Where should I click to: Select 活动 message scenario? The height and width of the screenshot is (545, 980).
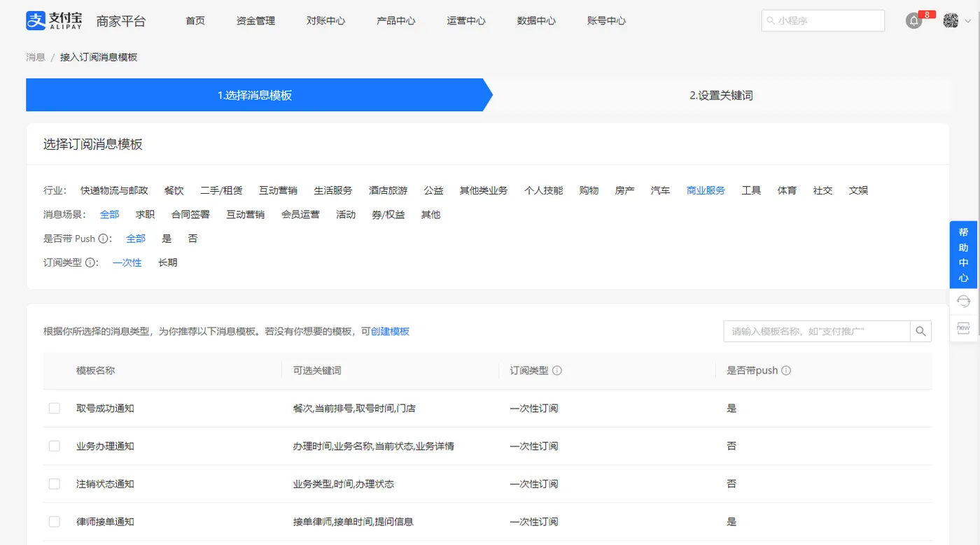point(346,215)
